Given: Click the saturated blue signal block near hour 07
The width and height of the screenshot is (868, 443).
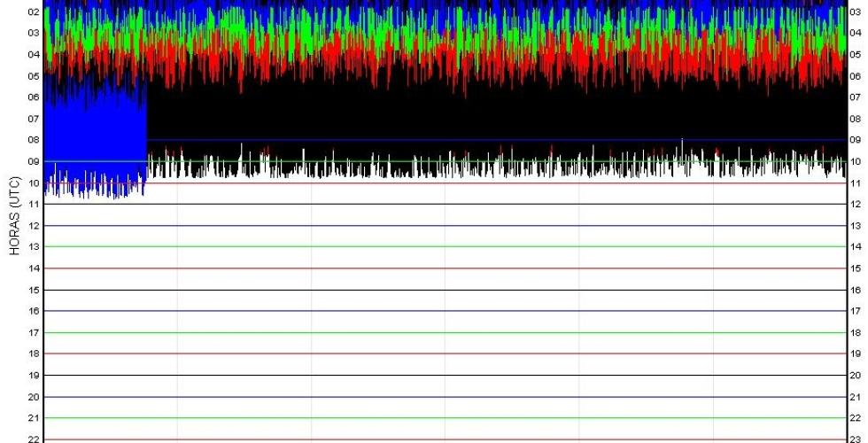Looking at the screenshot, I should pos(96,138).
